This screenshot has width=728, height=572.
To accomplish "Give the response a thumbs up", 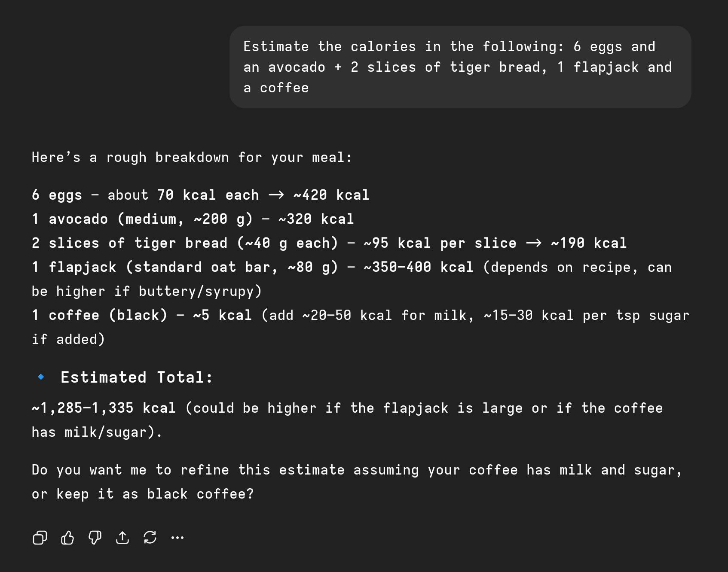I will (x=67, y=538).
